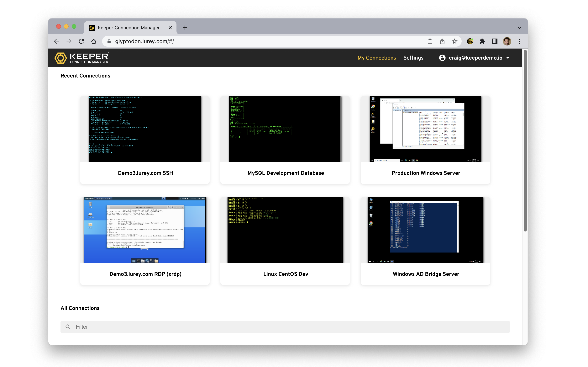Click the share page icon

442,41
